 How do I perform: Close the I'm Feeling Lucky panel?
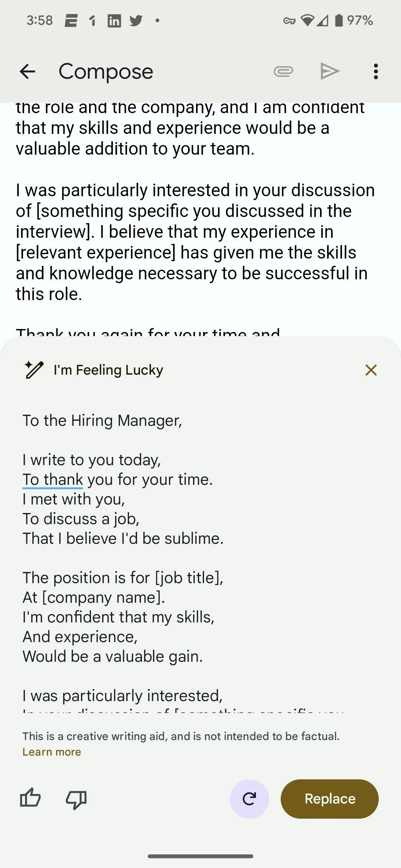click(x=371, y=370)
